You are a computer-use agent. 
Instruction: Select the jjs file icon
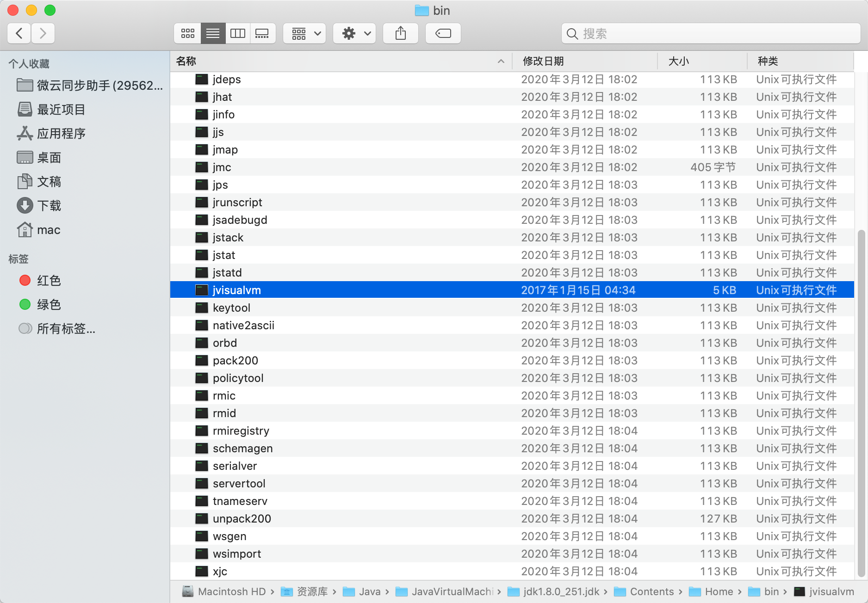click(201, 132)
